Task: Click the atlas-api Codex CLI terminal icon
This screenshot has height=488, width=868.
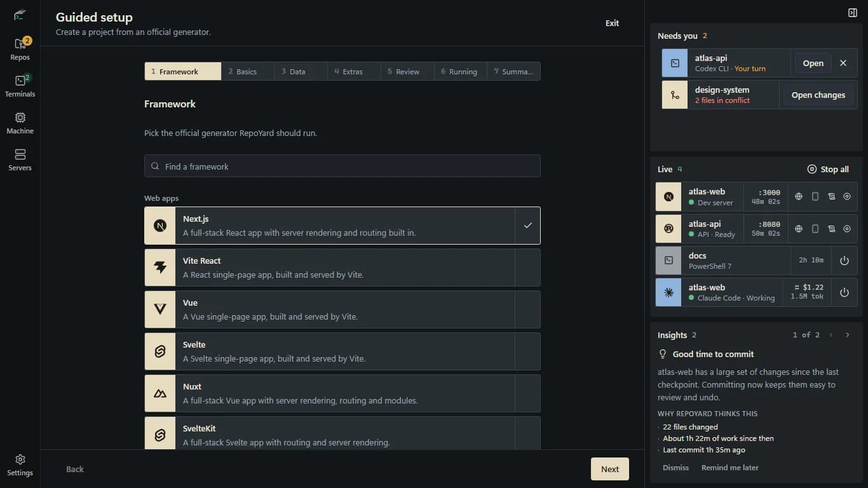Action: 675,63
